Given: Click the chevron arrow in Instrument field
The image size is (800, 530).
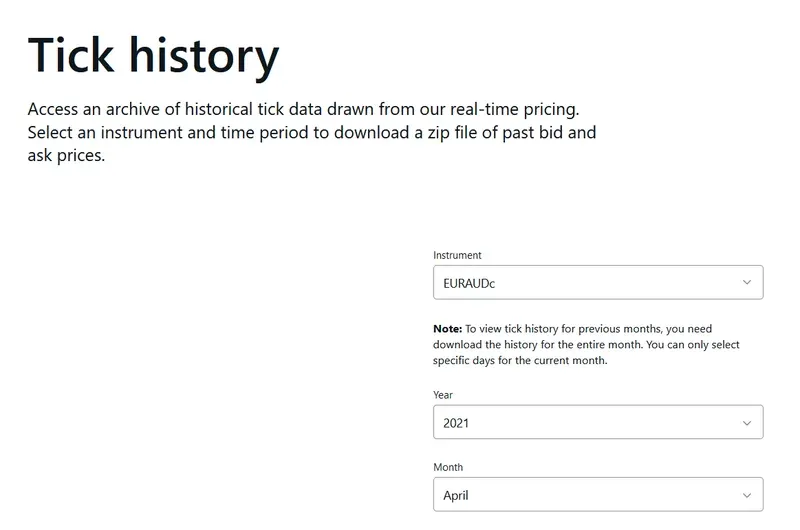Looking at the screenshot, I should coord(747,282).
